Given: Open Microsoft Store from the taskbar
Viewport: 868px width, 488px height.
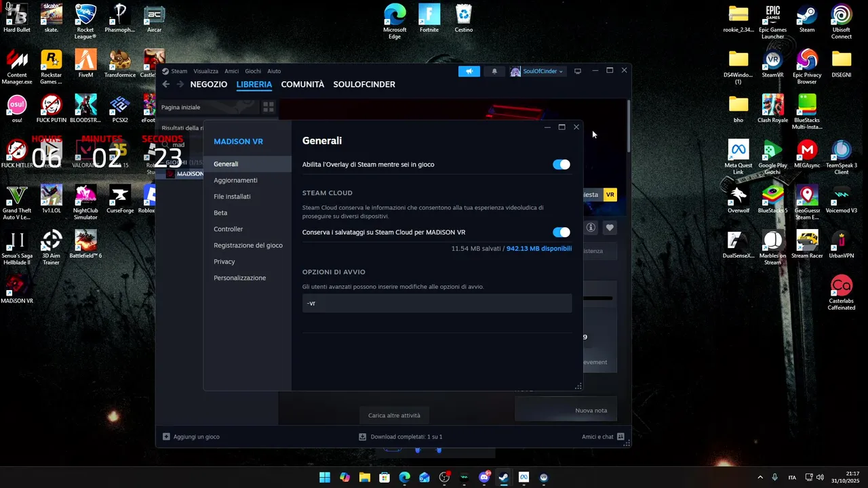Looking at the screenshot, I should click(384, 477).
